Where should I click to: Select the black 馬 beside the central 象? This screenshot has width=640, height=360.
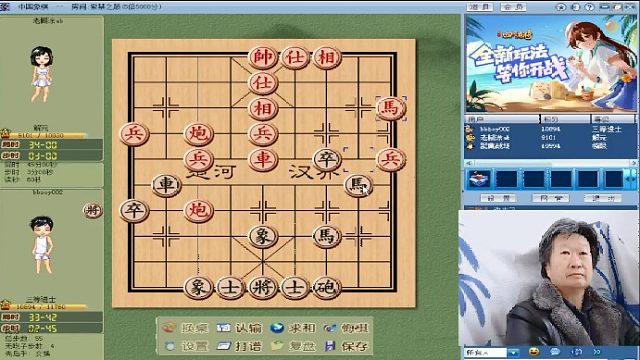pos(327,236)
